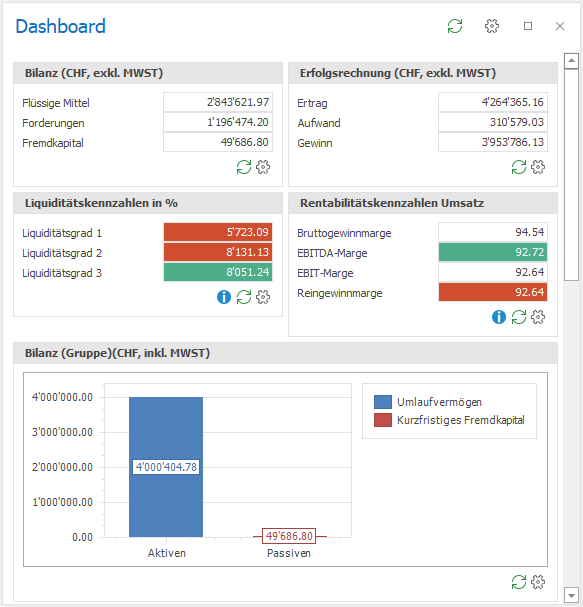This screenshot has width=583, height=607.
Task: Click the Aktiven axis label
Action: pos(167,553)
